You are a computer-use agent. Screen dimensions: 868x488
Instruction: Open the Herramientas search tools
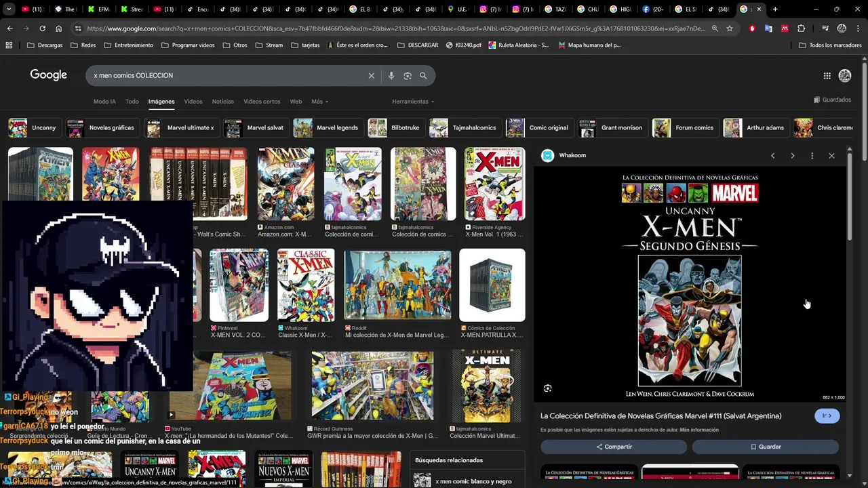click(x=413, y=102)
